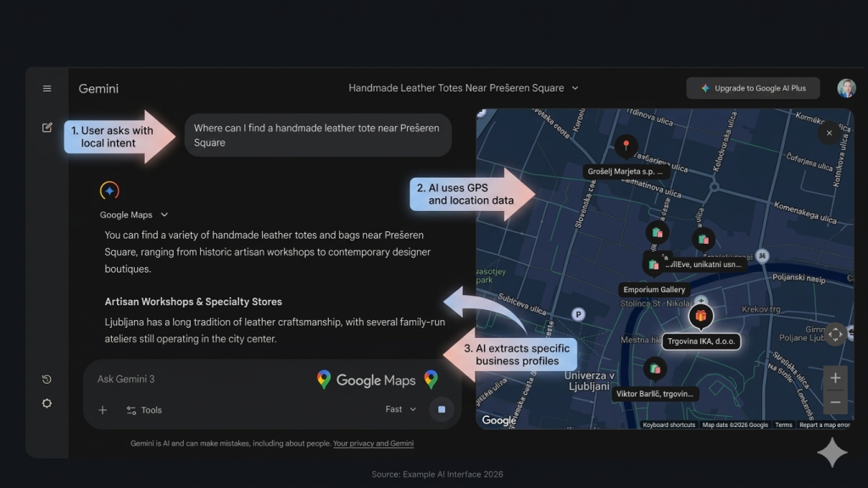Open the Fast model selector
868x488 pixels.
coord(401,409)
